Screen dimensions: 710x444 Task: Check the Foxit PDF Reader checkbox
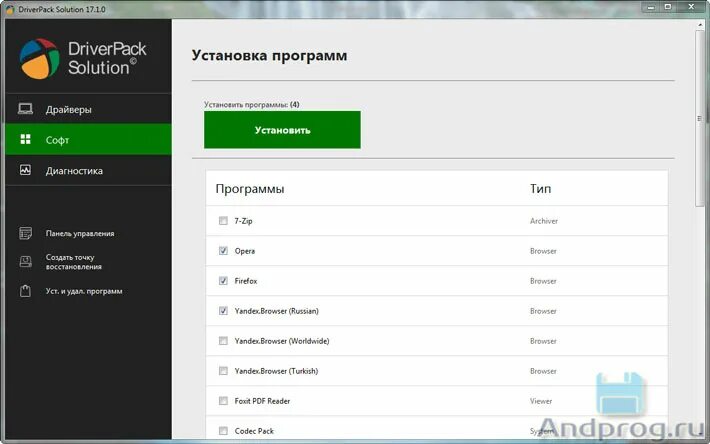click(x=223, y=401)
